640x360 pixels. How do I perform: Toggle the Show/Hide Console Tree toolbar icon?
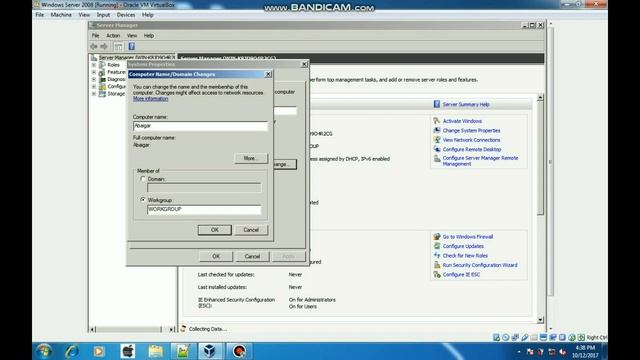pyautogui.click(x=118, y=47)
